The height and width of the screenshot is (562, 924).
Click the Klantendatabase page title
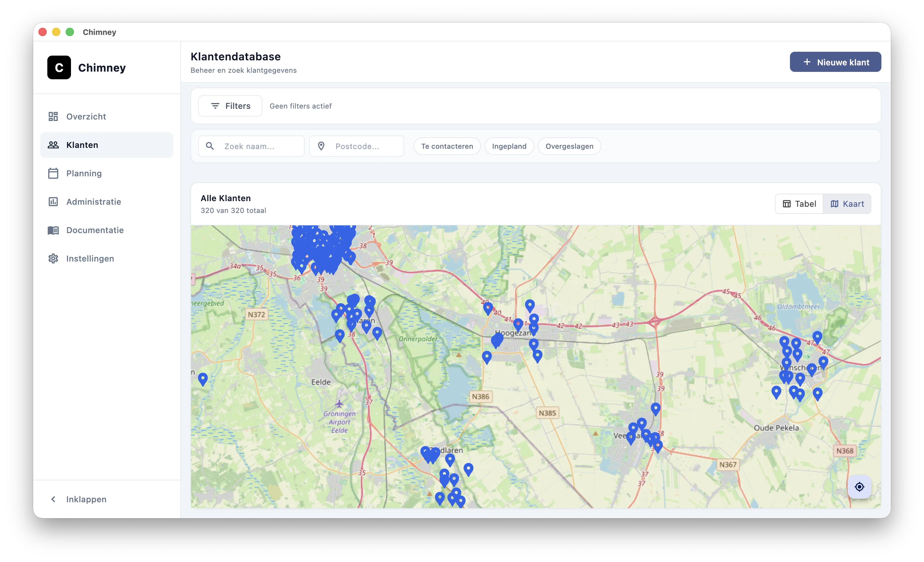pyautogui.click(x=235, y=56)
